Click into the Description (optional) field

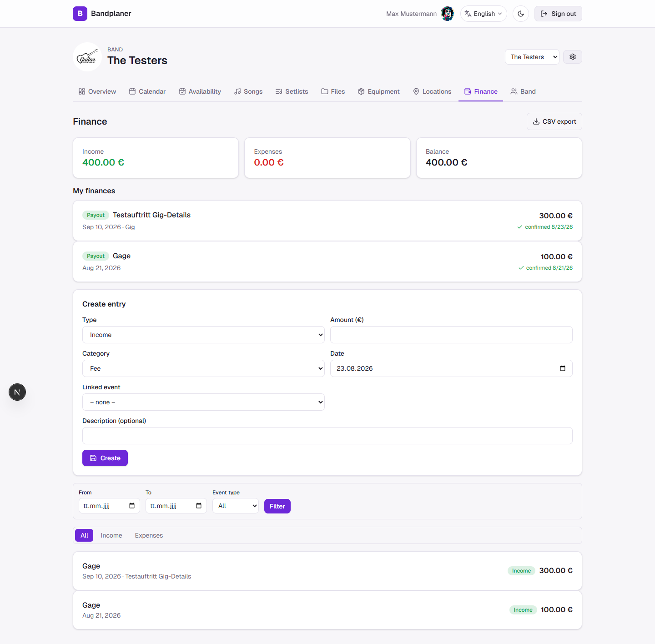coord(327,436)
